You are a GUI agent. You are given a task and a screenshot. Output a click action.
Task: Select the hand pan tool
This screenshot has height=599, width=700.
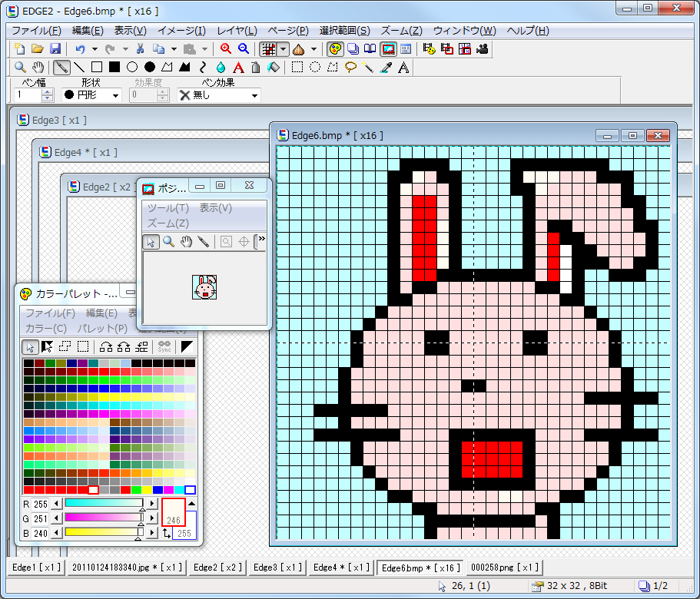38,68
